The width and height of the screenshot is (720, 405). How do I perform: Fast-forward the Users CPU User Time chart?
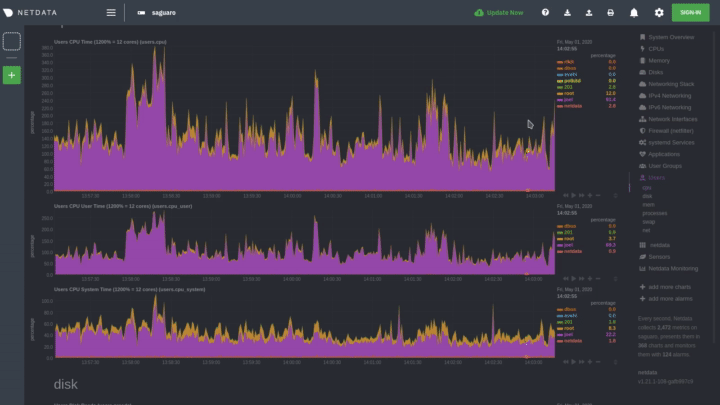pos(581,279)
